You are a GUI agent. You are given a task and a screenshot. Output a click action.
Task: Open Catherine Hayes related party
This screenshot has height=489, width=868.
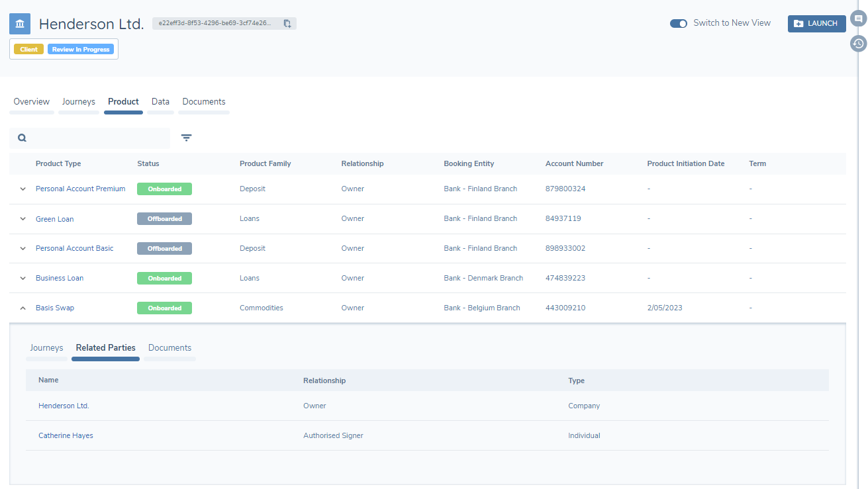(66, 435)
